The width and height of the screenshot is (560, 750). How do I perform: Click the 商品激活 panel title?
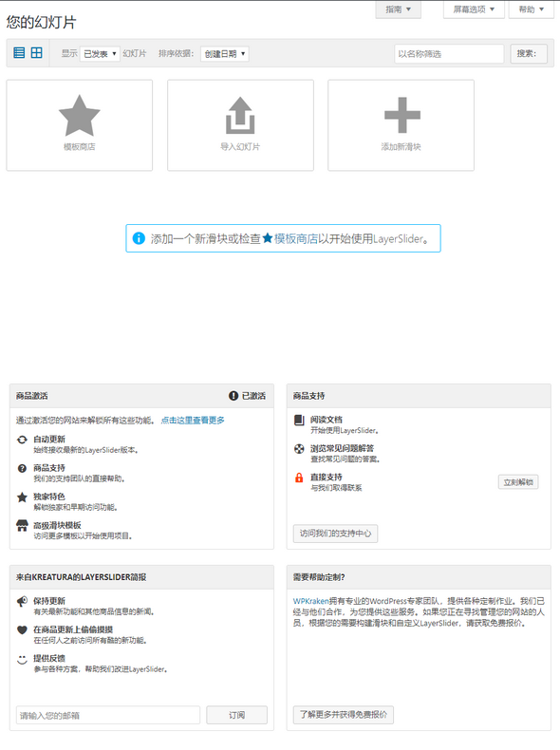[x=32, y=396]
